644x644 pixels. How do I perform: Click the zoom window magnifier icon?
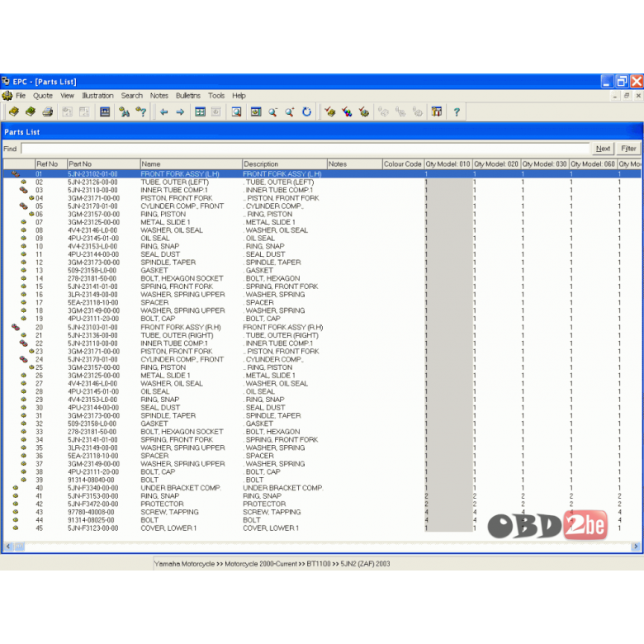(236, 111)
